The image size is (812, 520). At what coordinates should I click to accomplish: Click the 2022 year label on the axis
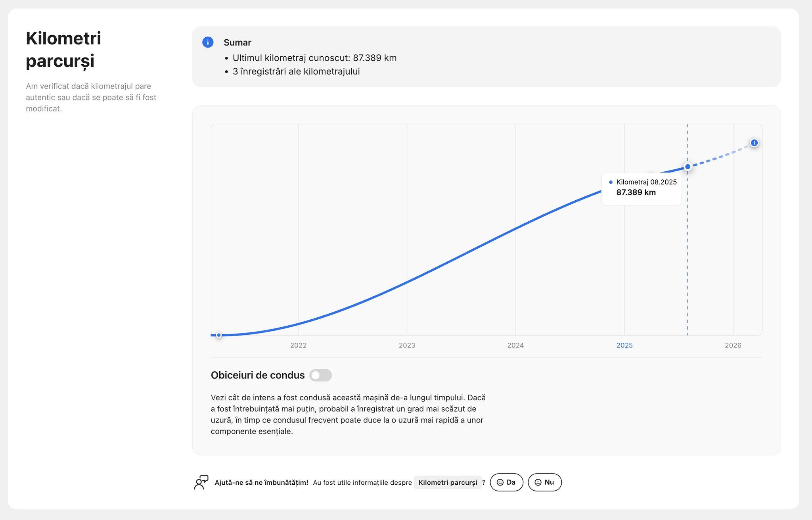298,345
